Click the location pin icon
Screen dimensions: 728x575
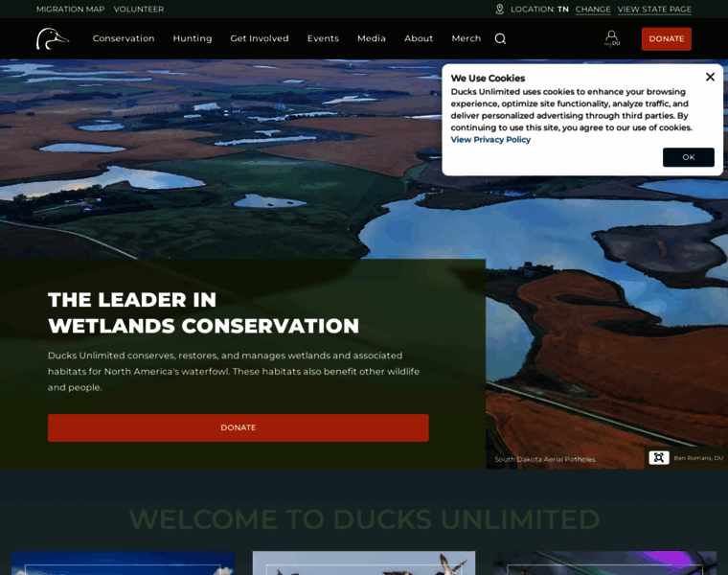click(499, 9)
